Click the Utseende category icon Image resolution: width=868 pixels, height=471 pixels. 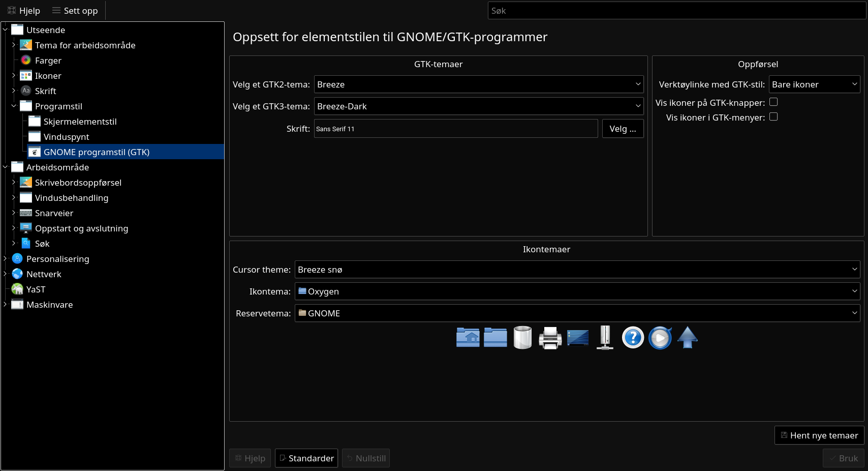17,30
